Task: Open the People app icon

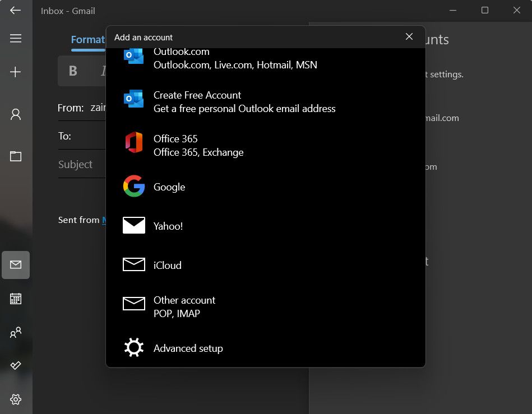Action: [16, 332]
